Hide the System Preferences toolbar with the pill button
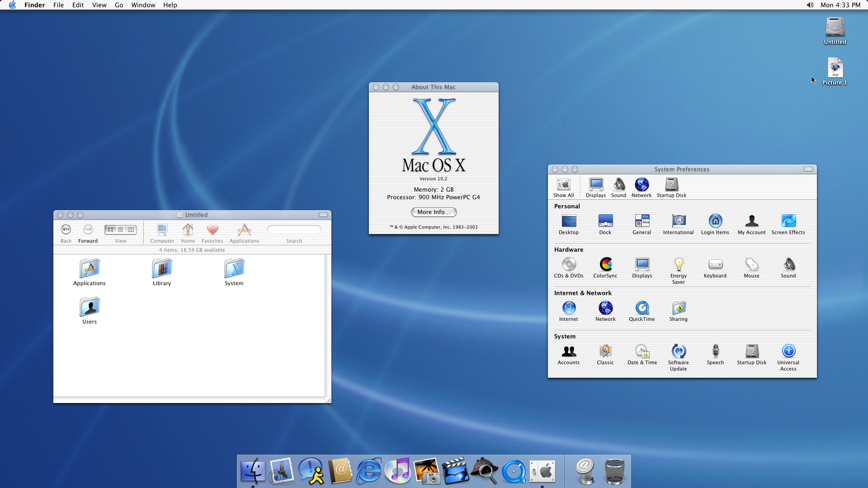The width and height of the screenshot is (868, 488). 808,169
